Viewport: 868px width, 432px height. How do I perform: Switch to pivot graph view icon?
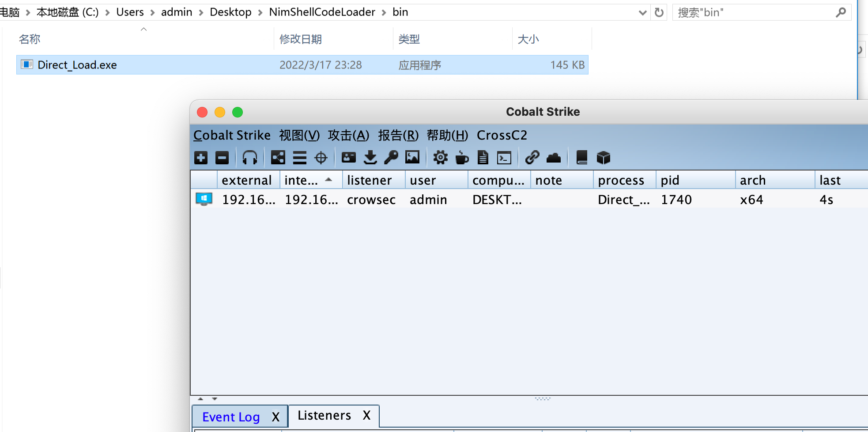[278, 158]
